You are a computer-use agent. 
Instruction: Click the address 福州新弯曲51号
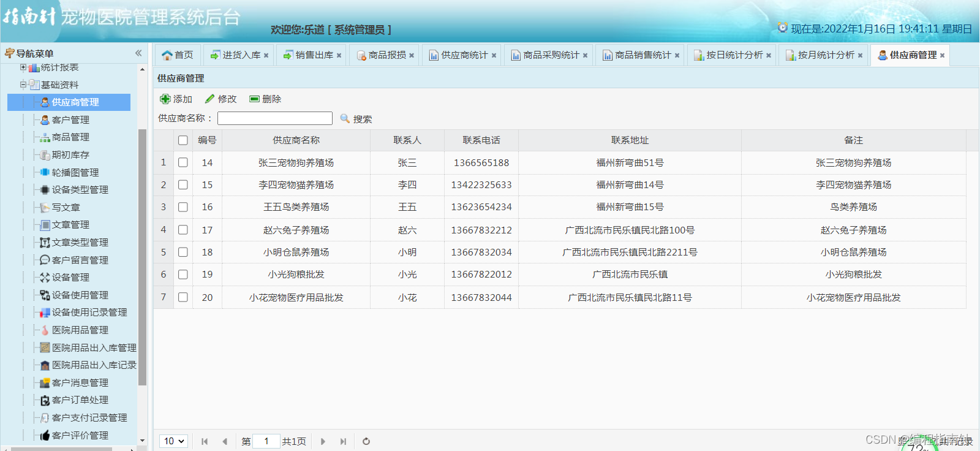[x=630, y=163]
